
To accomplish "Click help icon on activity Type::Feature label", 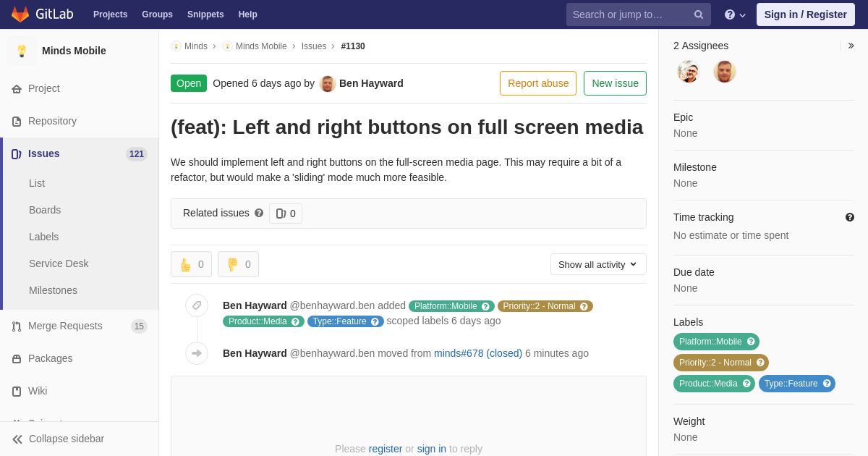I will point(375,321).
